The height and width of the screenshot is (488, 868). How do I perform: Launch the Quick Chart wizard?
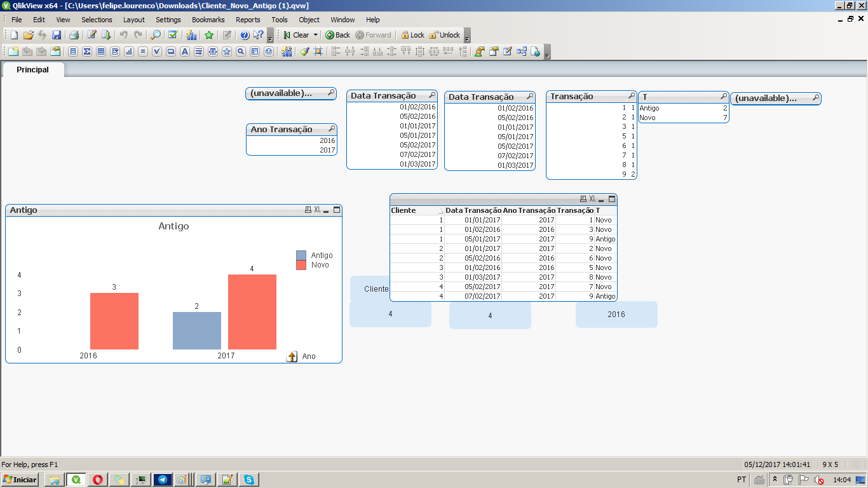tap(191, 35)
